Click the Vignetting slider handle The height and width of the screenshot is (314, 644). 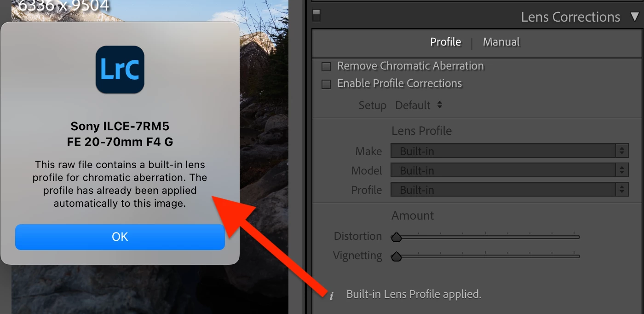click(x=396, y=257)
